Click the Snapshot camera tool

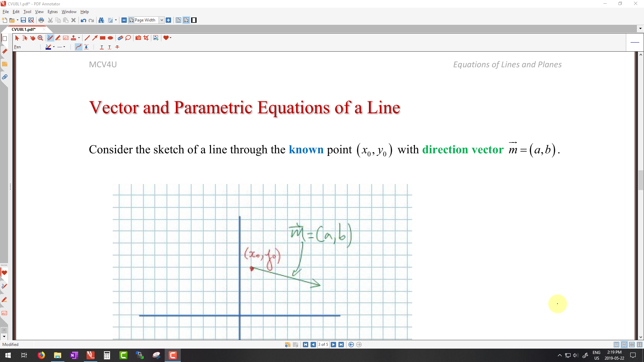(x=138, y=38)
